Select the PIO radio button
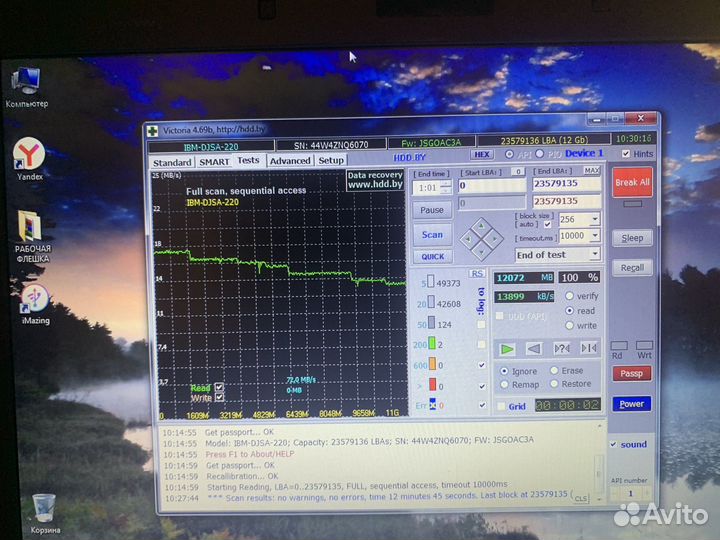720x540 pixels. coord(540,154)
